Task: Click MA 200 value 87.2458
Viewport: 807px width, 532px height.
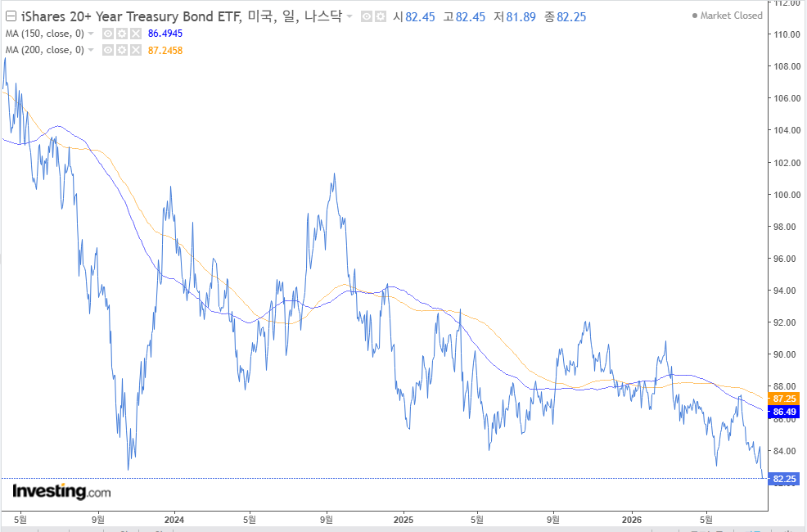Action: 165,51
